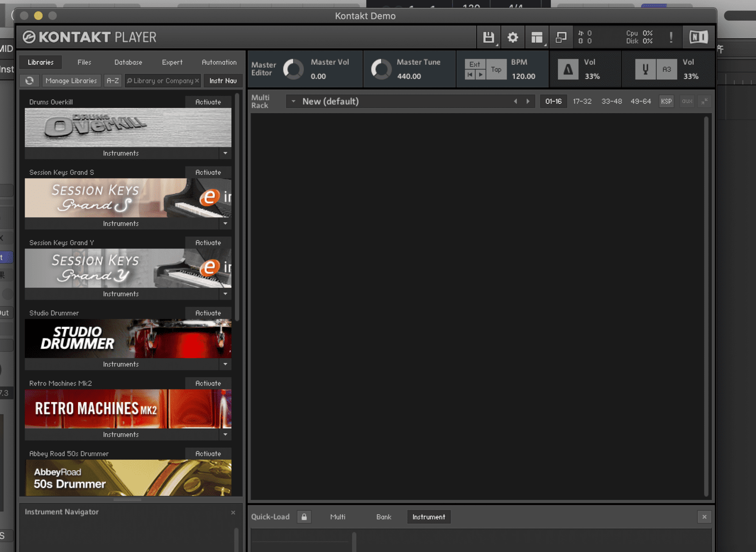
Task: Toggle external sync Ext button
Action: [475, 65]
